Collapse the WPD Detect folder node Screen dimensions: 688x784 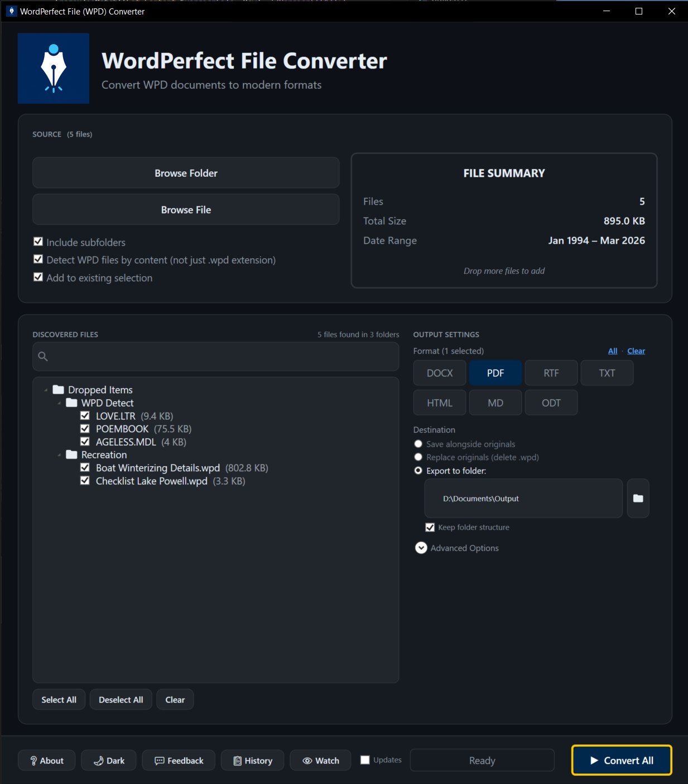[x=59, y=403]
